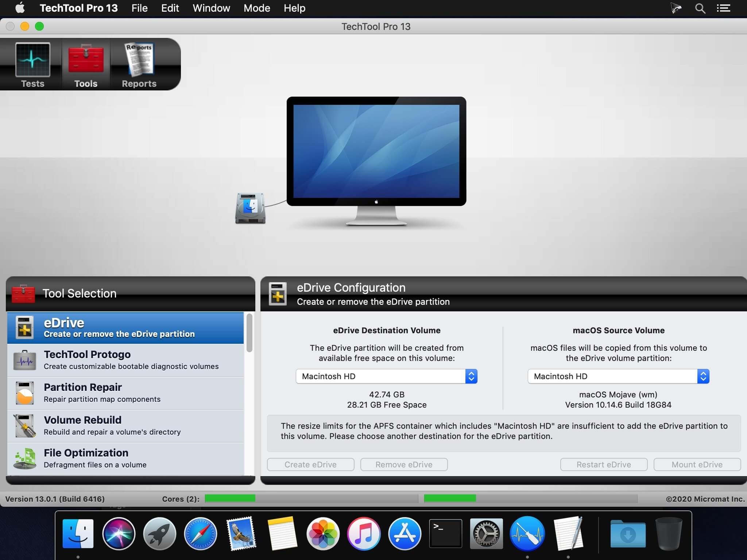This screenshot has width=747, height=560.
Task: Click the Create eDrive button
Action: [310, 464]
